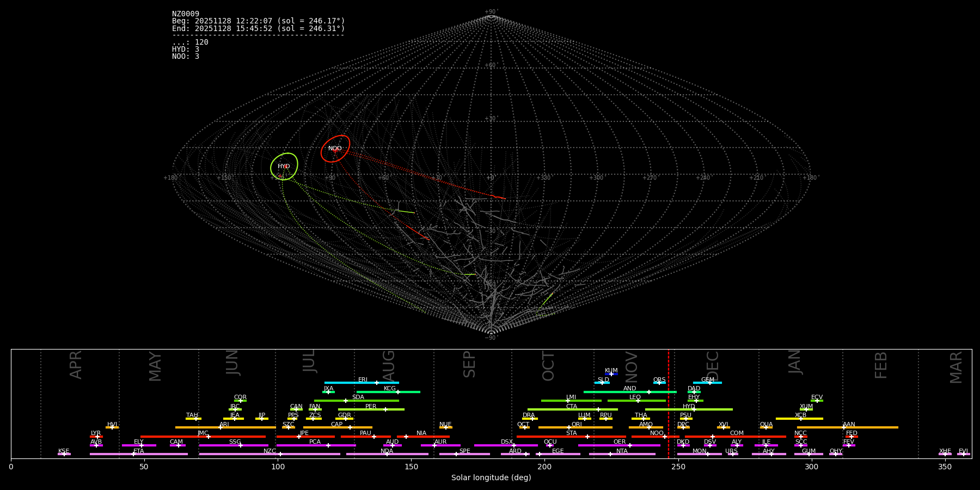The height and width of the screenshot is (490, 980).
Task: Click the 'NOO: 3' count in header
Action: (186, 57)
